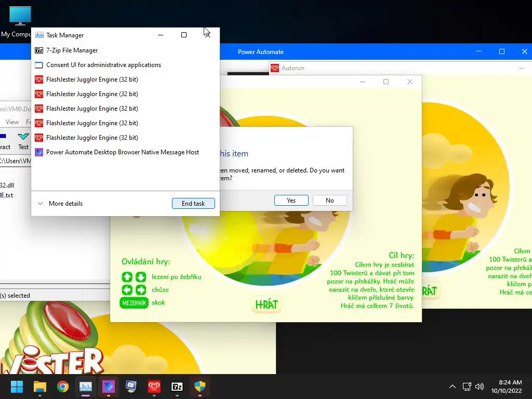Minimize the Power Automate window

(x=479, y=51)
